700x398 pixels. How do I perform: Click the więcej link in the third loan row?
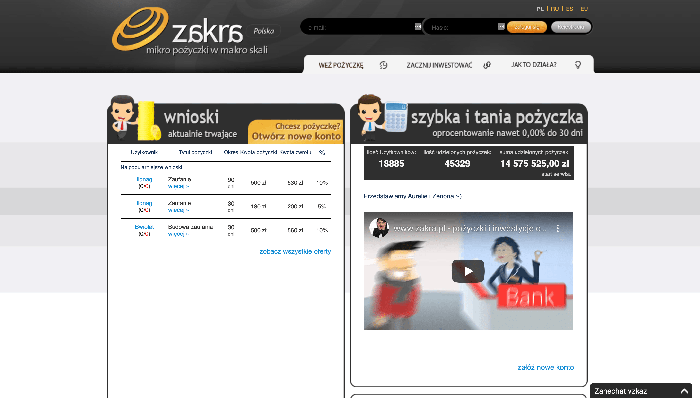(x=178, y=235)
